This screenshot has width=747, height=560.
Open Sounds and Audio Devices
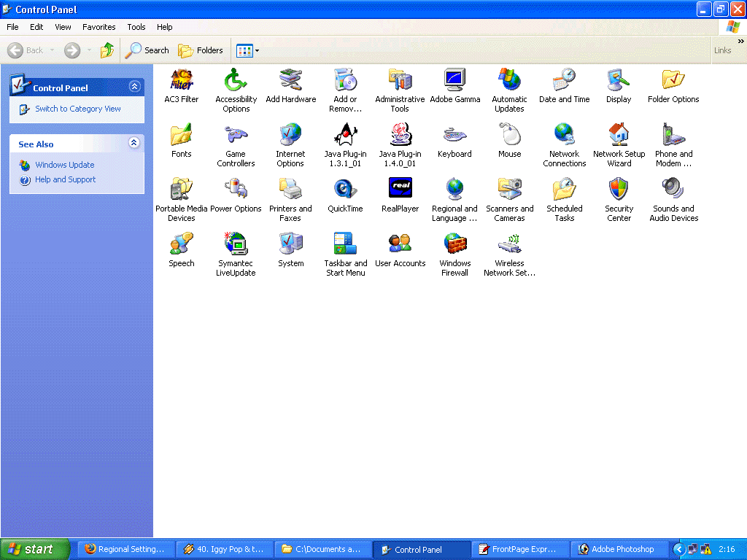click(x=673, y=200)
